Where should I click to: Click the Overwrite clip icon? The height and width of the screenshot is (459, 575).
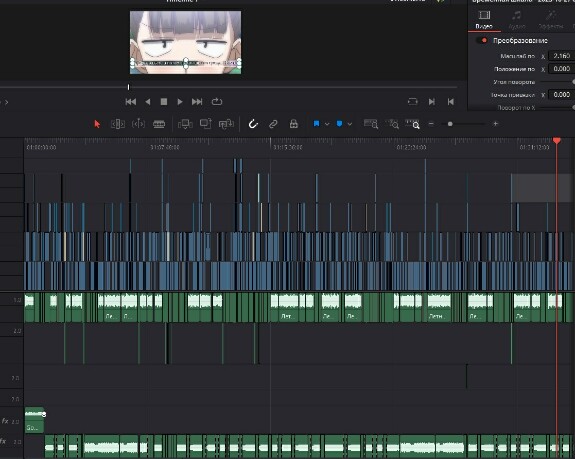tap(206, 124)
